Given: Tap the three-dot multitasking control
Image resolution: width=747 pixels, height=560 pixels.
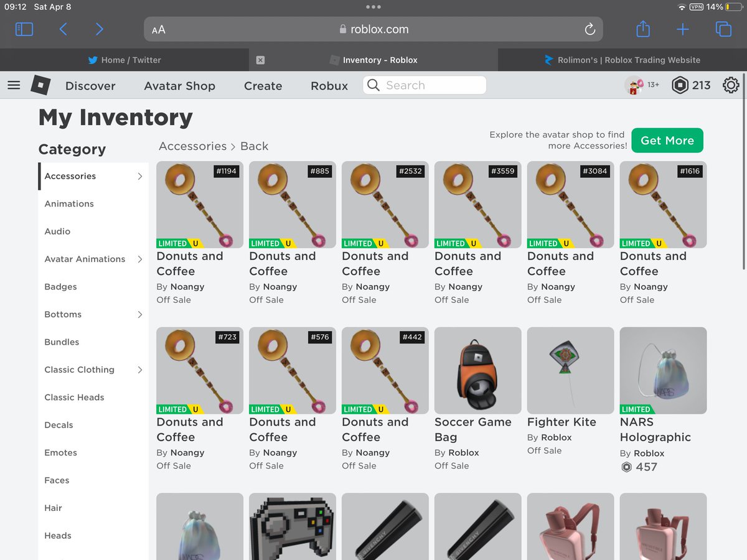Looking at the screenshot, I should pos(374,7).
